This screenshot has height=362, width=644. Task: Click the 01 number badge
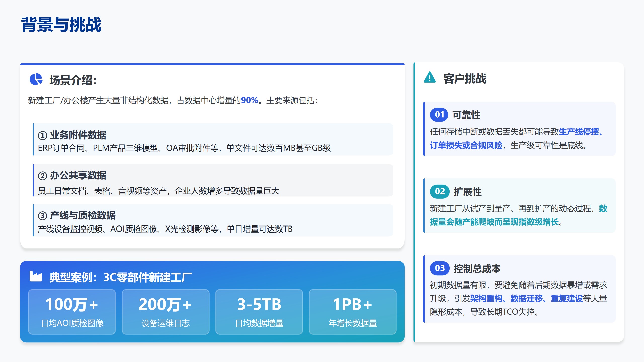point(439,115)
